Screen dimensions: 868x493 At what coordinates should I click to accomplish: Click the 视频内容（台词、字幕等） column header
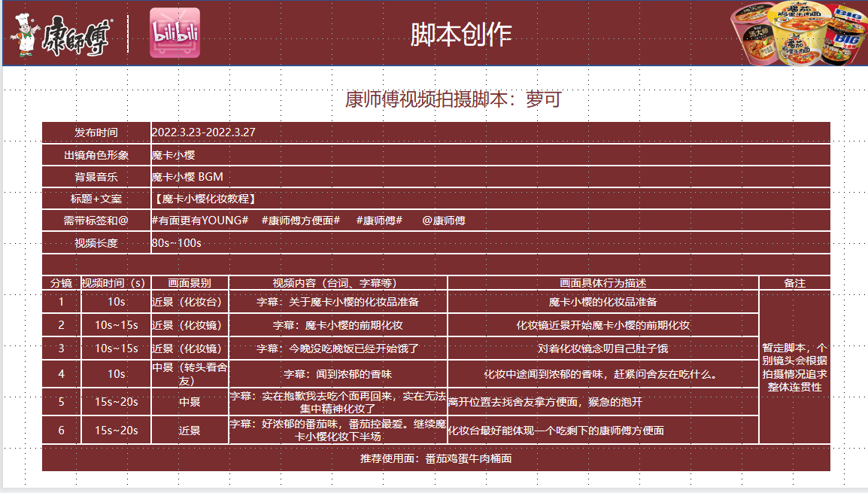click(x=338, y=283)
